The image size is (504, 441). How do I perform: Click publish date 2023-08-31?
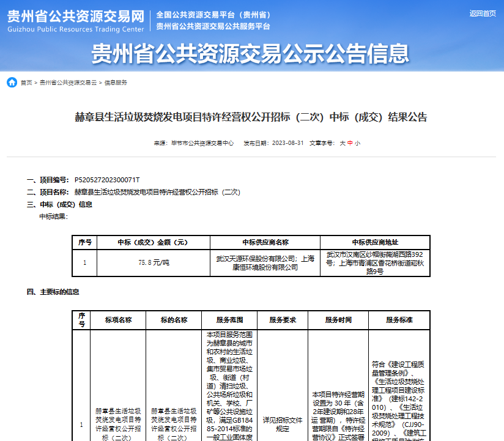287,143
